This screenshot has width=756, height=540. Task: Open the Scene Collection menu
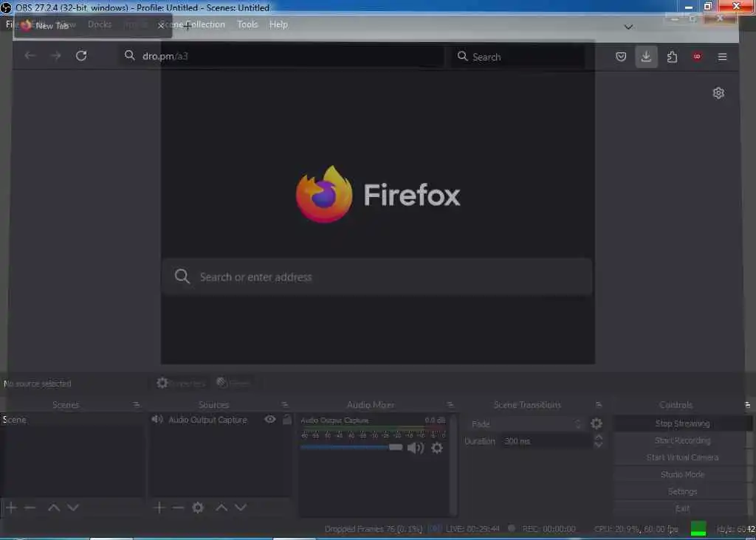click(x=192, y=24)
